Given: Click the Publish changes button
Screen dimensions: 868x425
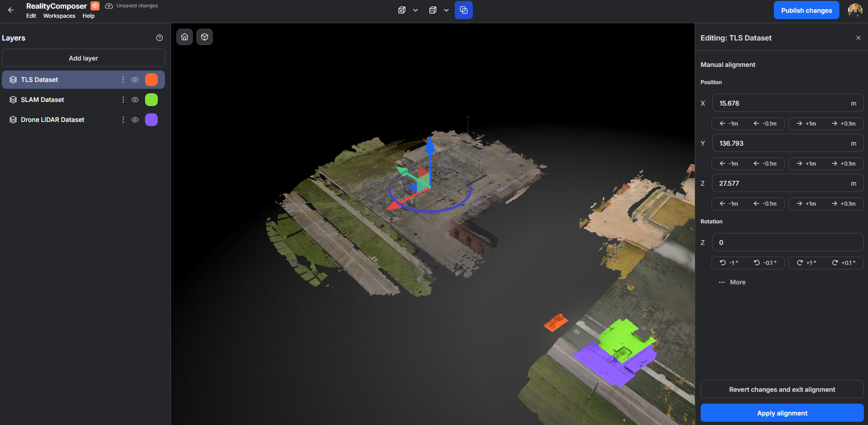Looking at the screenshot, I should [x=806, y=10].
